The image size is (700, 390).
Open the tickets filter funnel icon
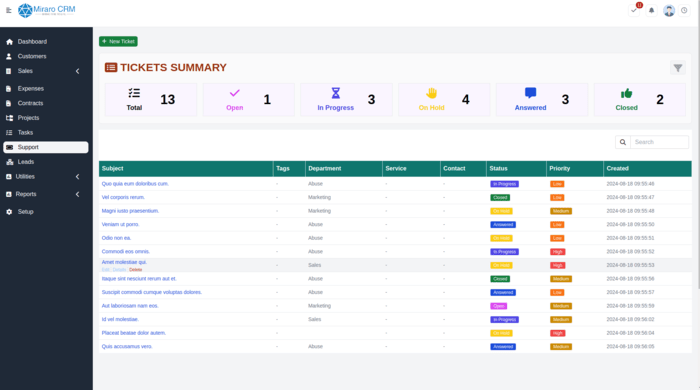678,68
